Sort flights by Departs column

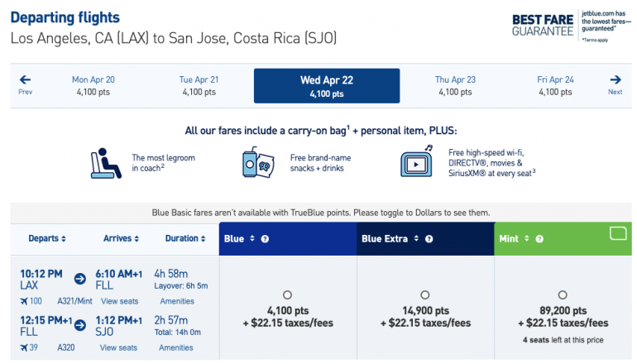(47, 238)
